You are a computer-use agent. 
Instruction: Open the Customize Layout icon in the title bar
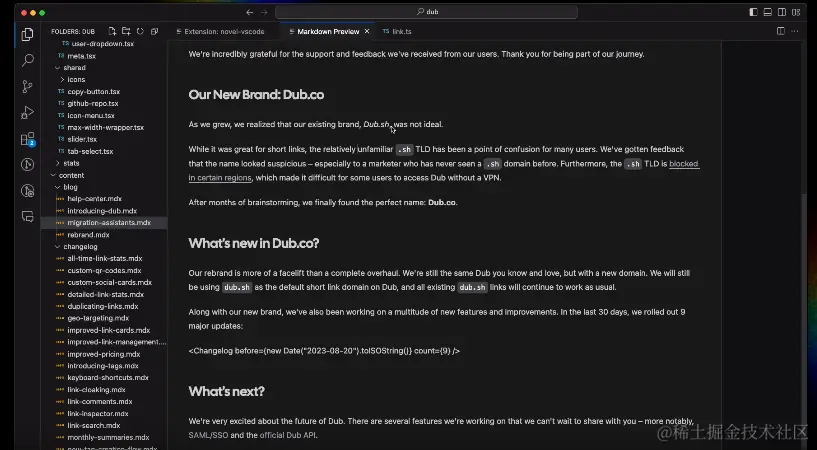[x=796, y=12]
